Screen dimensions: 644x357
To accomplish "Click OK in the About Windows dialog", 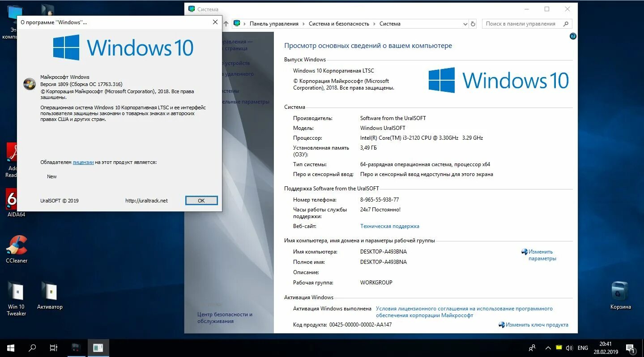I will 201,201.
